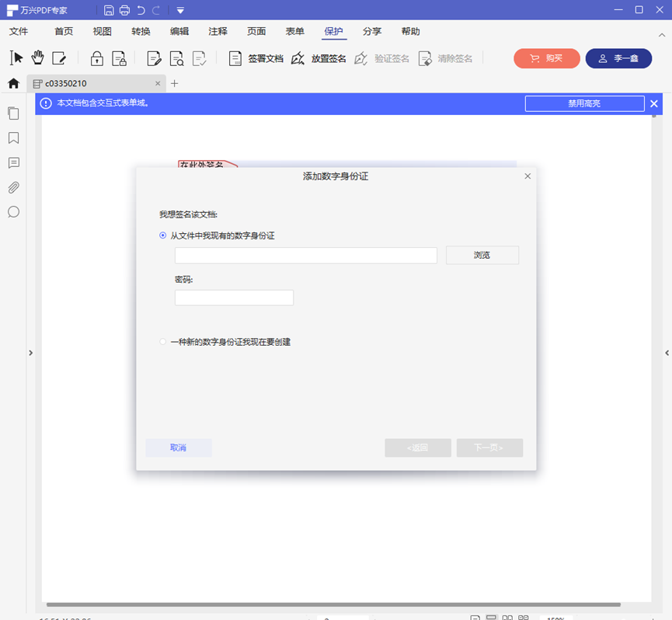Viewport: 672px width, 620px height.
Task: Activate the hand pan tool
Action: (x=38, y=57)
